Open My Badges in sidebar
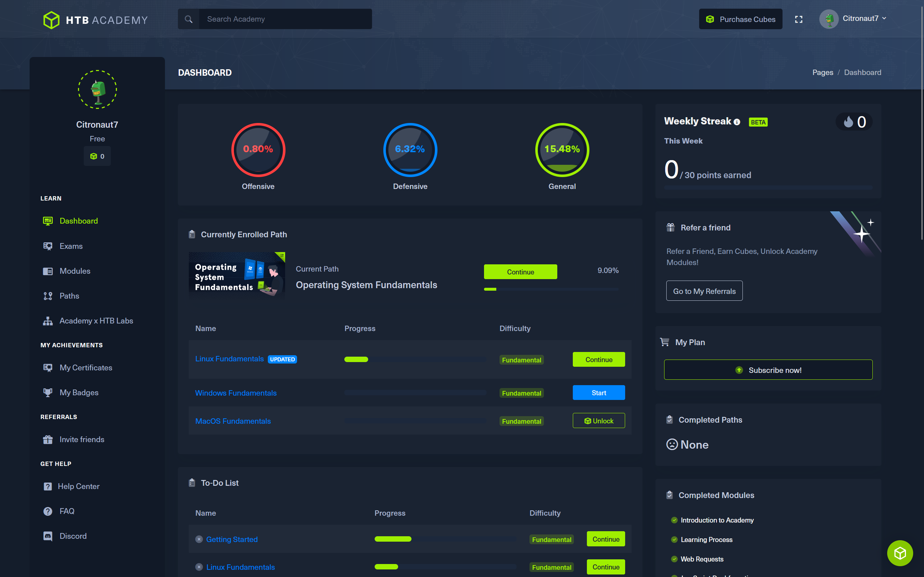The height and width of the screenshot is (577, 924). tap(79, 392)
